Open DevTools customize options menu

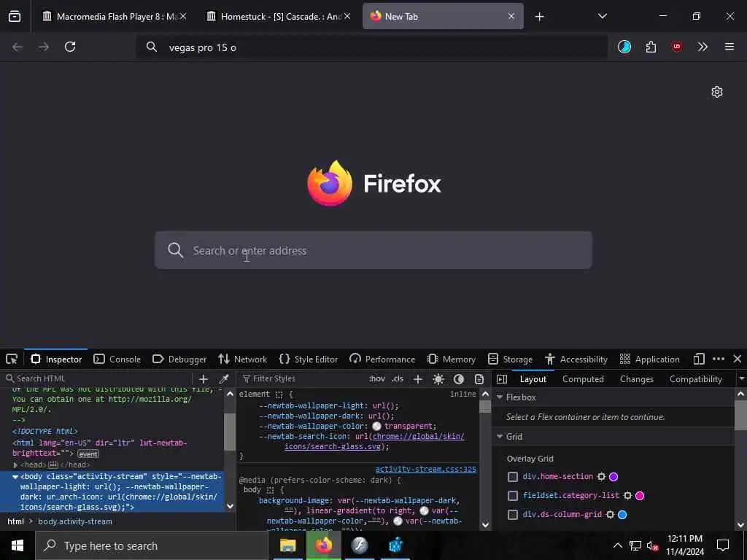click(719, 359)
